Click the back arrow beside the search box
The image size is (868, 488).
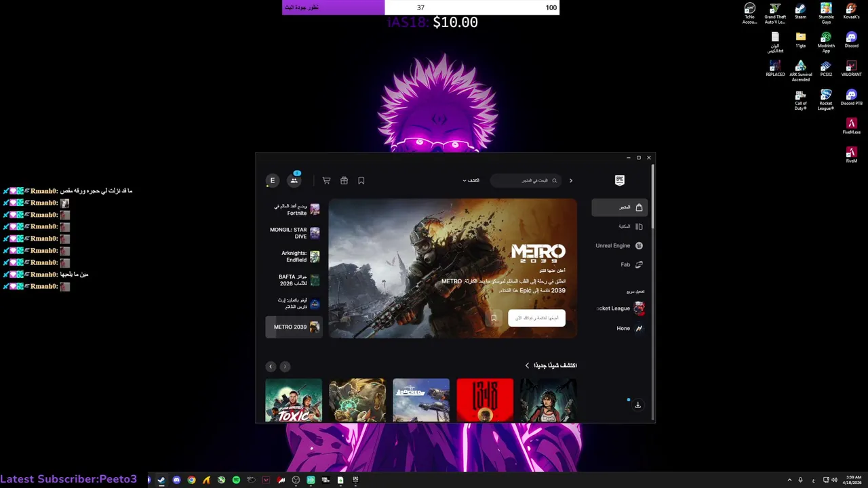[571, 180]
